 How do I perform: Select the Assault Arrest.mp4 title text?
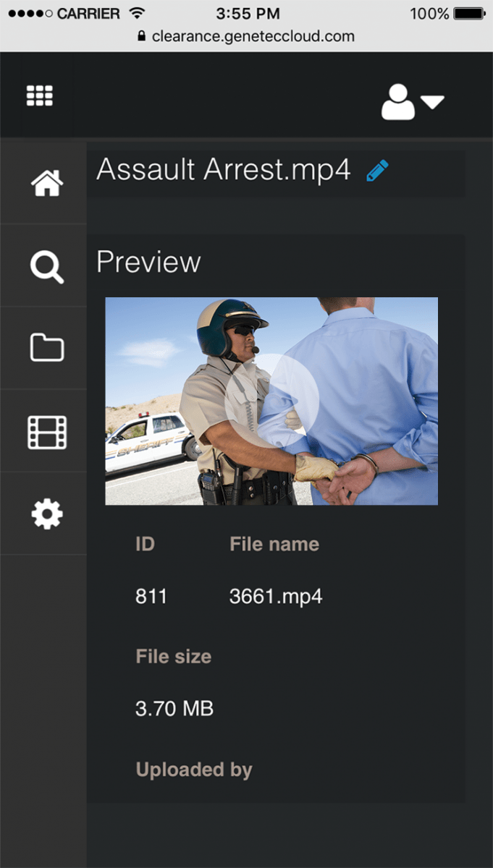tap(223, 170)
